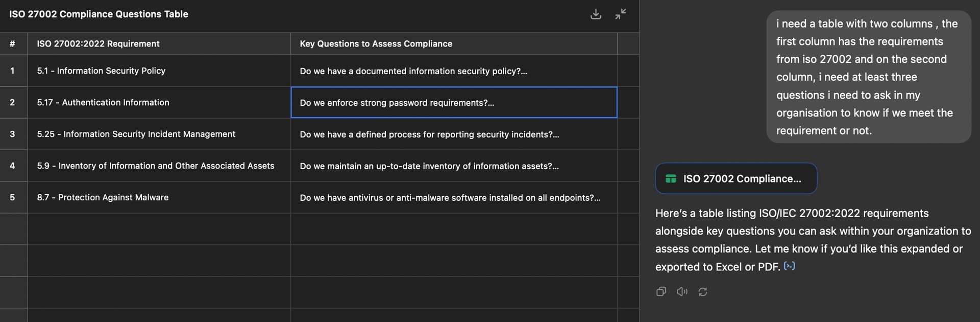This screenshot has height=322, width=980.
Task: Select row number 4
Action: click(14, 166)
